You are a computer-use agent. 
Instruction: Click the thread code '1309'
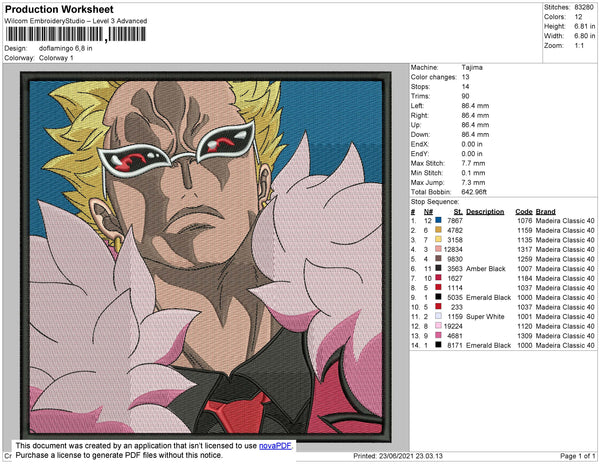tap(525, 336)
